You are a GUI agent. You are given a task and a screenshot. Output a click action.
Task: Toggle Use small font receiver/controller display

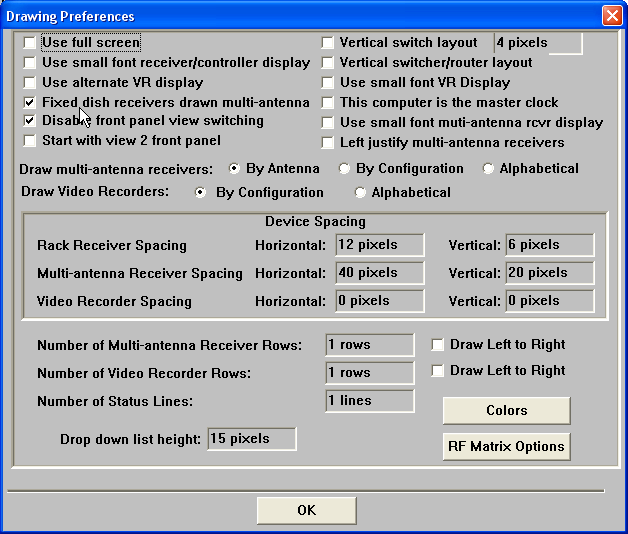30,63
